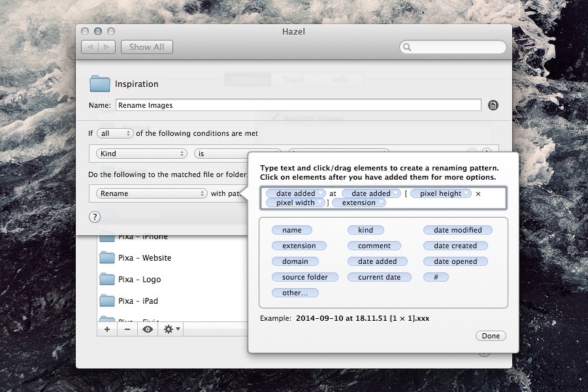Open the 'all' conditions dropdown
Viewport: 588px width, 392px height.
pyautogui.click(x=115, y=133)
